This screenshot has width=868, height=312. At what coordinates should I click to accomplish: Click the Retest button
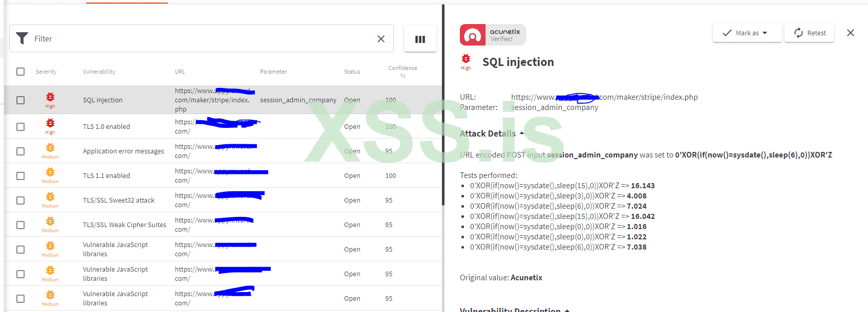coord(809,33)
